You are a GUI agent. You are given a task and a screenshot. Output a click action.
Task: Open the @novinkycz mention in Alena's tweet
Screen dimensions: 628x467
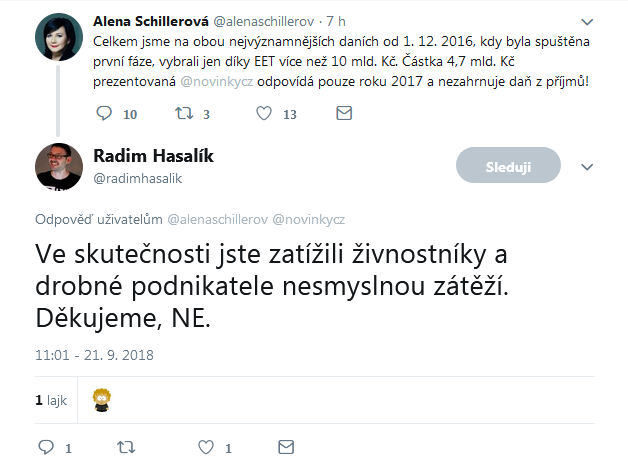pyautogui.click(x=223, y=80)
